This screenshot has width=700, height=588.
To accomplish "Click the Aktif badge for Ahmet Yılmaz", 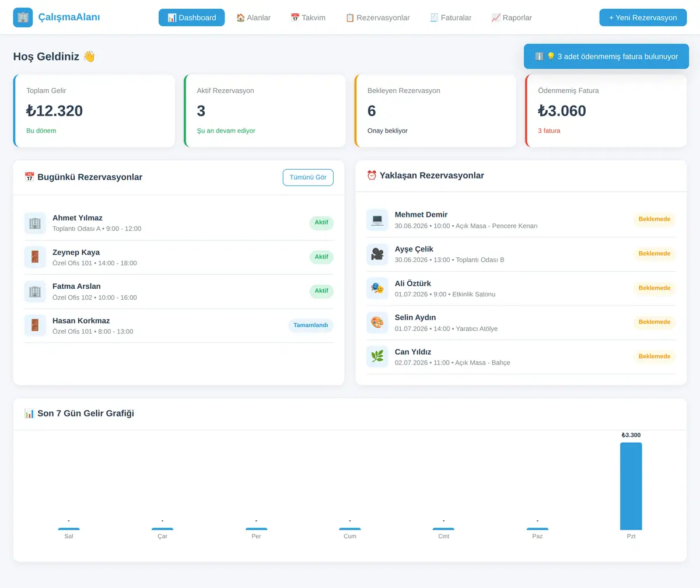I will point(321,223).
